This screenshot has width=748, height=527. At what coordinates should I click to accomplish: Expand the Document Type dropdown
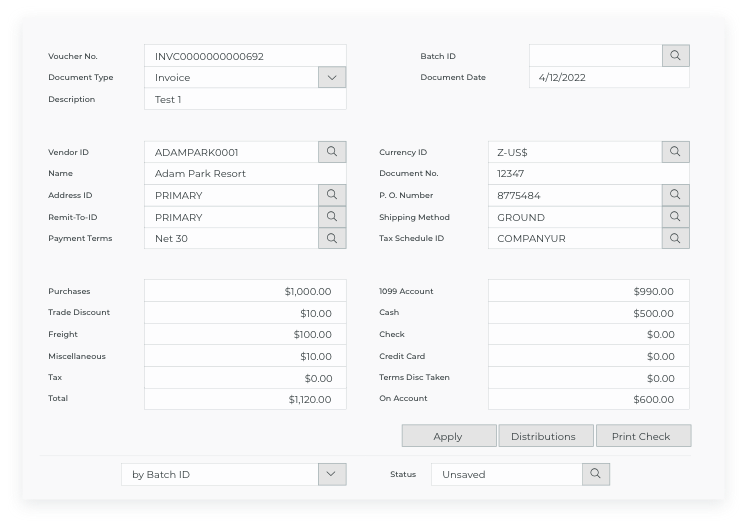pyautogui.click(x=332, y=77)
